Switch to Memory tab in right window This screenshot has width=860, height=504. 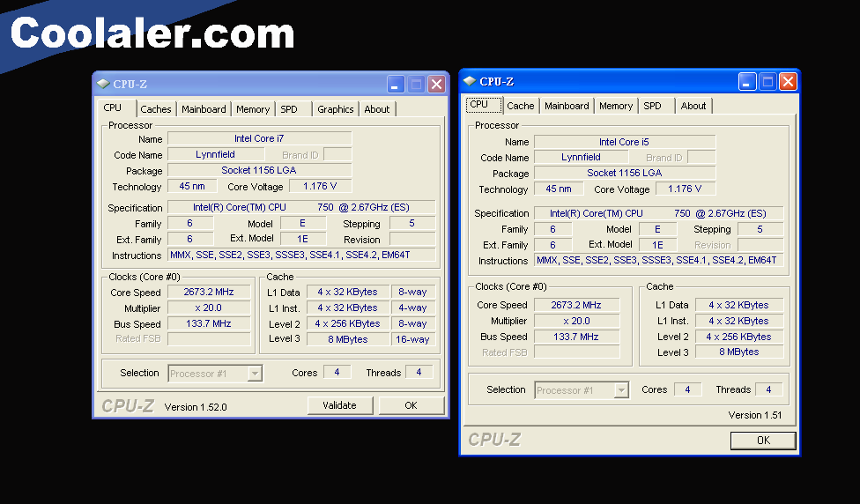point(616,106)
